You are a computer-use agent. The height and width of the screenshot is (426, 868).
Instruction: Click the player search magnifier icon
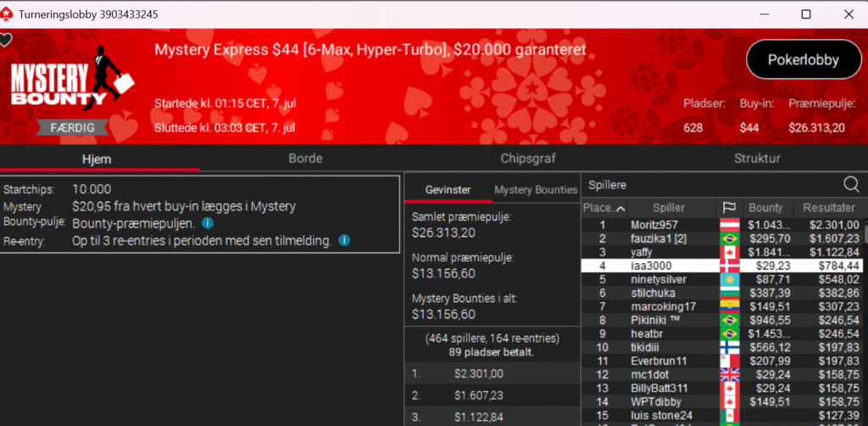tap(851, 184)
